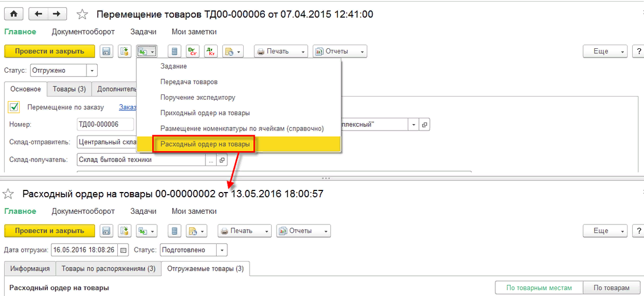Open Еще menu in Перемещение товаров toolbar

coord(605,51)
